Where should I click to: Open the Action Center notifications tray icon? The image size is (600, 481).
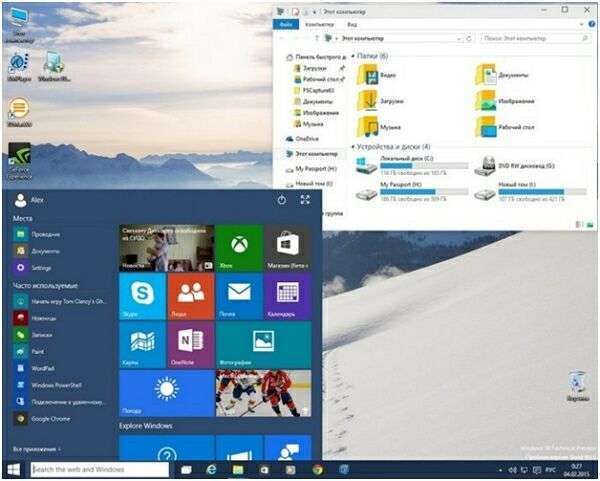pos(537,470)
